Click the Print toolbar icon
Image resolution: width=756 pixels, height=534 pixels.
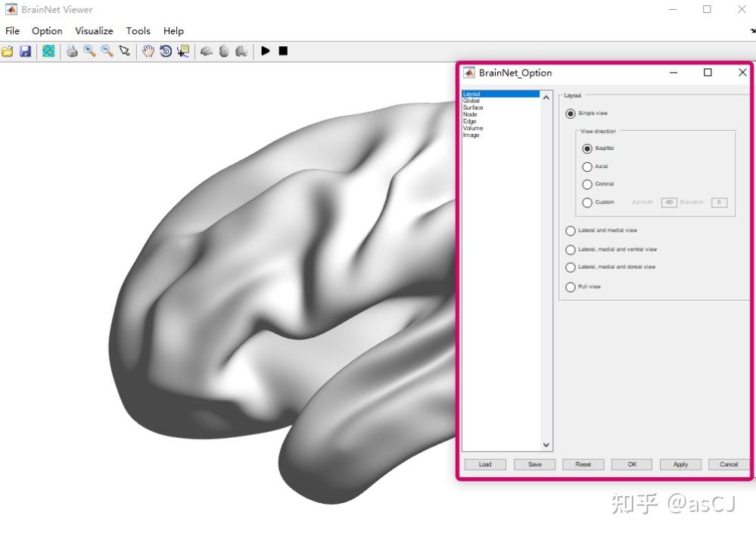click(x=72, y=51)
